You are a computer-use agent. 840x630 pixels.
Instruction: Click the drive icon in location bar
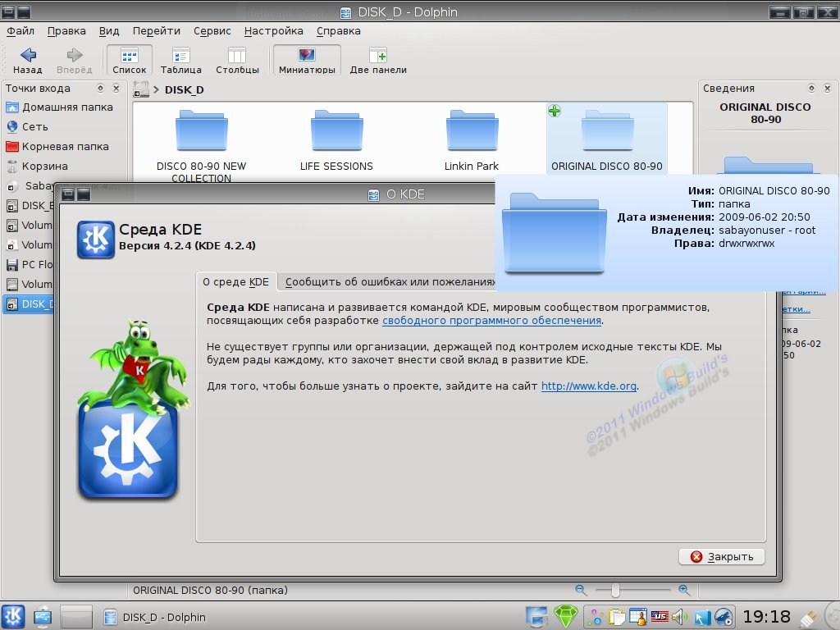pos(141,89)
